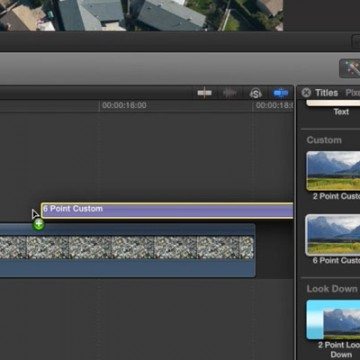Toggle the solo headphones icon
Image resolution: width=360 pixels, height=360 pixels.
(x=255, y=93)
